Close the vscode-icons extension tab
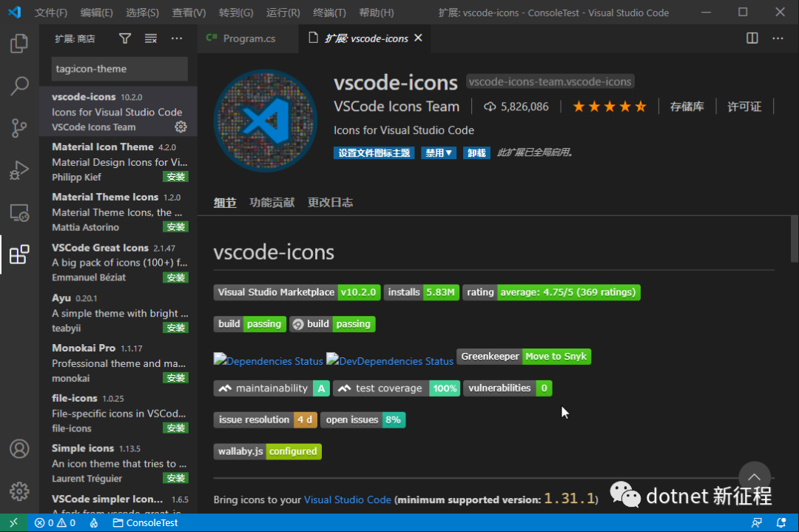Viewport: 799px width, 532px height. point(418,38)
